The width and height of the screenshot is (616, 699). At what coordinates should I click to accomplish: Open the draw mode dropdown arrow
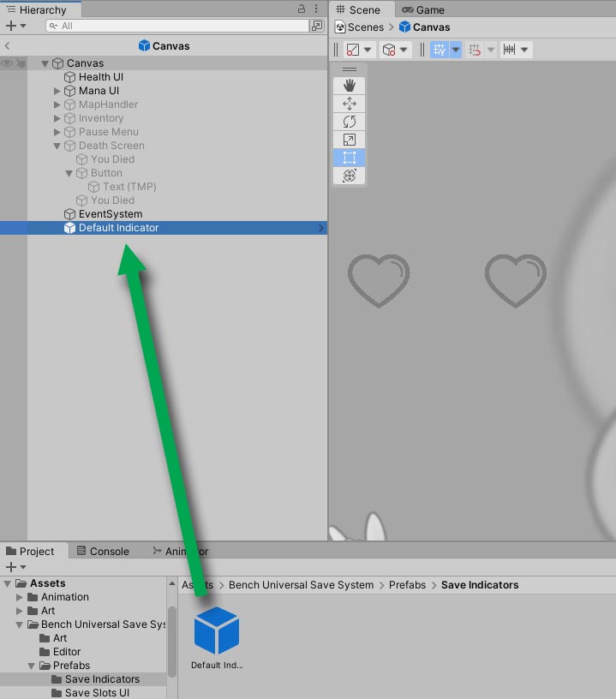[368, 50]
